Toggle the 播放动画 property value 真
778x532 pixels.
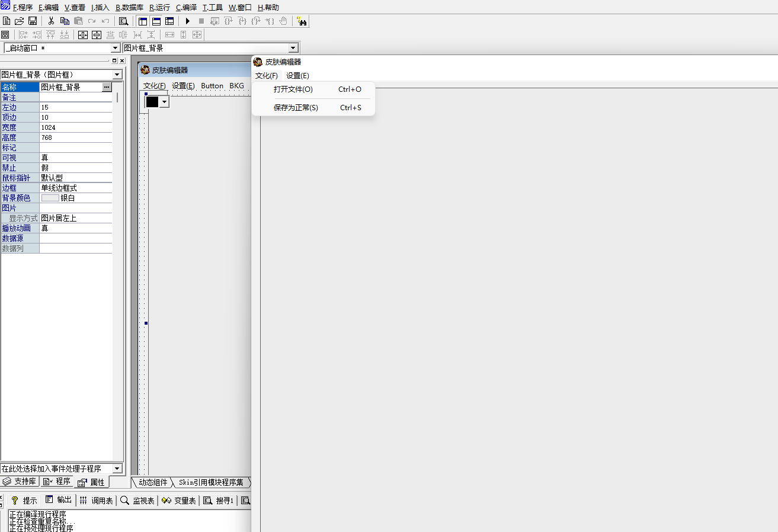75,228
